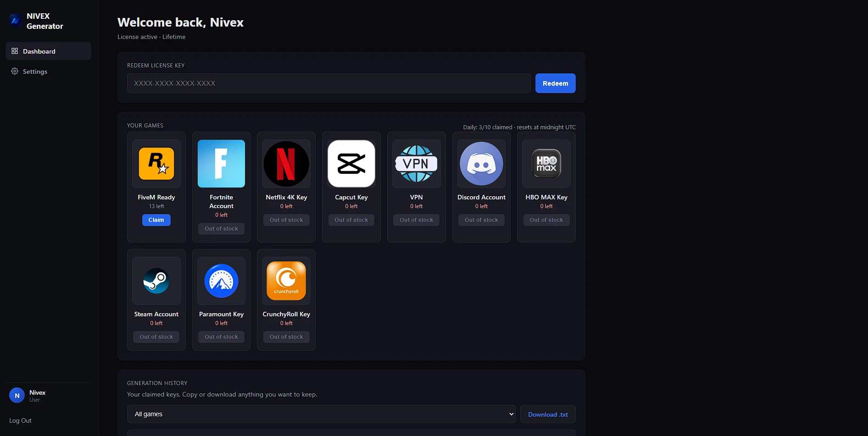868x436 pixels.
Task: Click the Nivex user avatar
Action: point(17,395)
